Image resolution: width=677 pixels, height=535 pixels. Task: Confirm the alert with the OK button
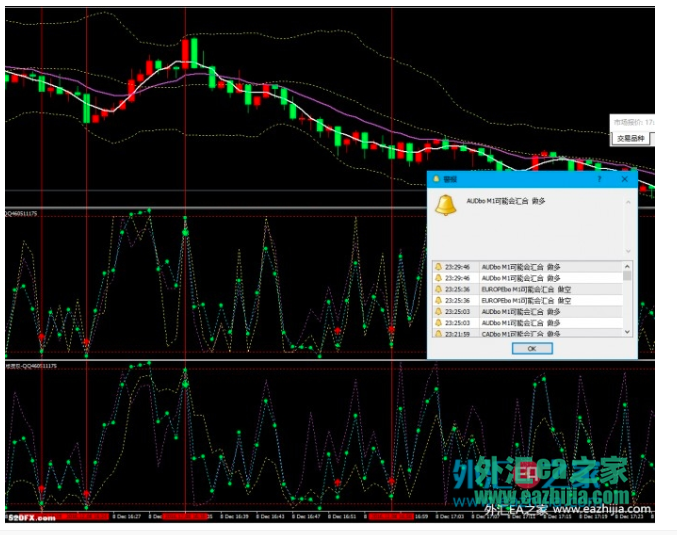(532, 348)
